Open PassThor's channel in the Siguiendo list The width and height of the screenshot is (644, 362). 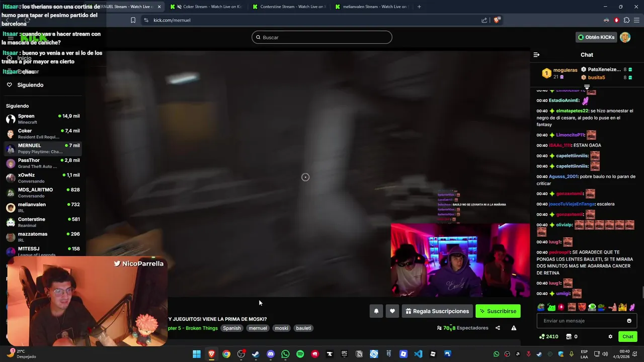point(43,163)
